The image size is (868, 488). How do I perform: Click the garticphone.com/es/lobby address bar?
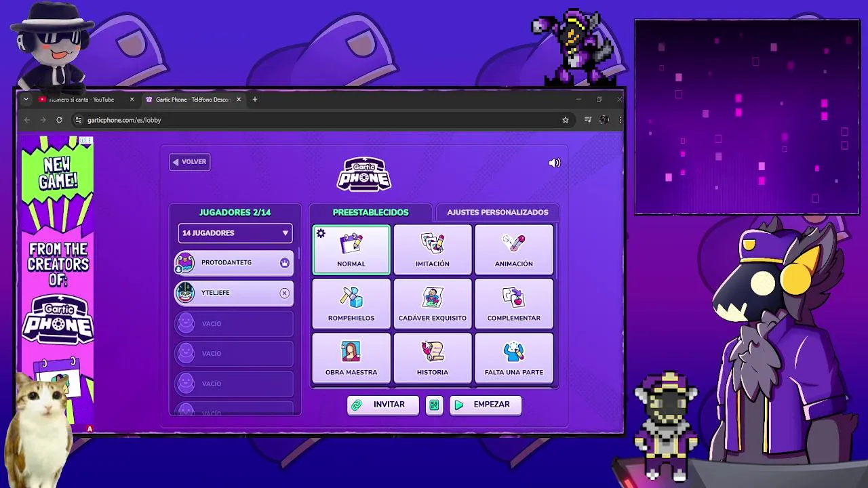point(322,120)
